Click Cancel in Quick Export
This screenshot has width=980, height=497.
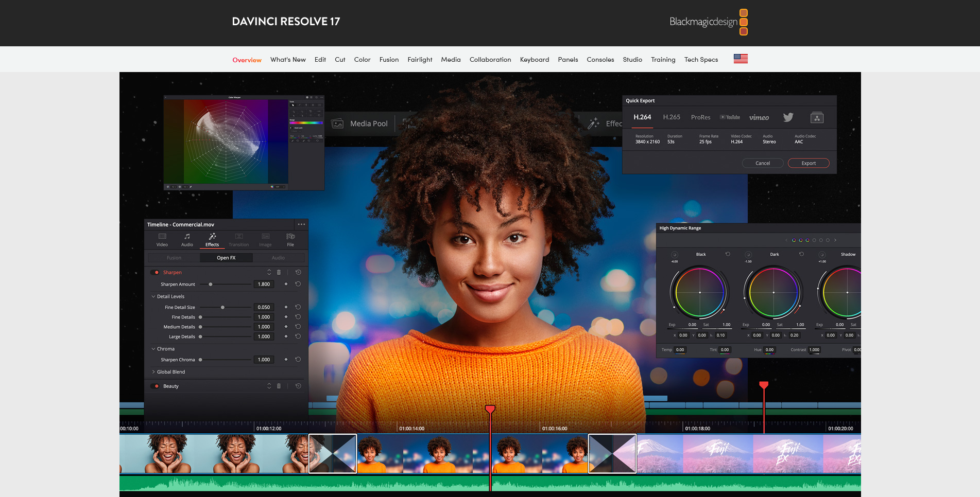point(763,163)
